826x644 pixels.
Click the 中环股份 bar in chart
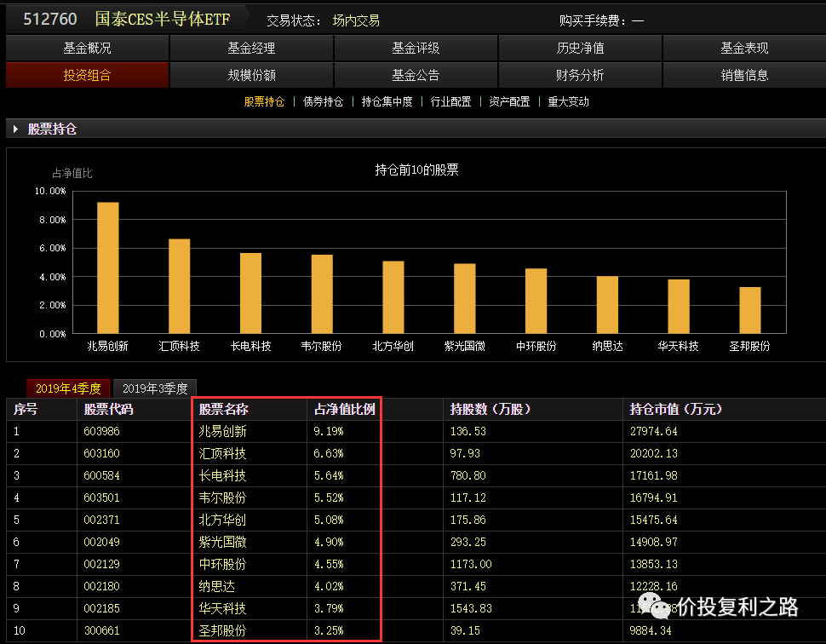(536, 301)
